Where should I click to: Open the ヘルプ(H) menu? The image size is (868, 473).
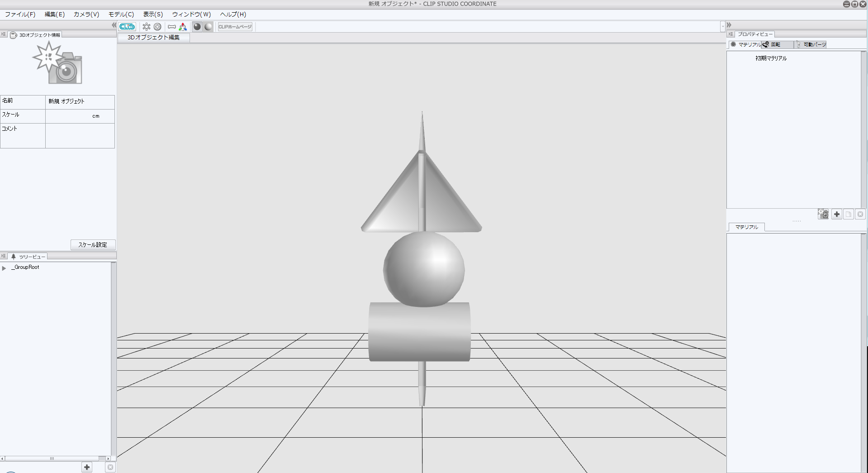233,14
